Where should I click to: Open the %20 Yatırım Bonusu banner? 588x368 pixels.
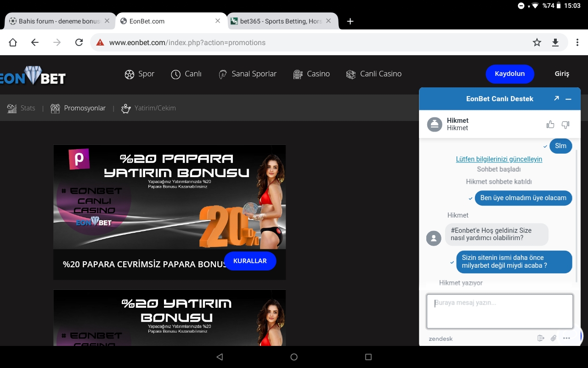[x=170, y=317]
